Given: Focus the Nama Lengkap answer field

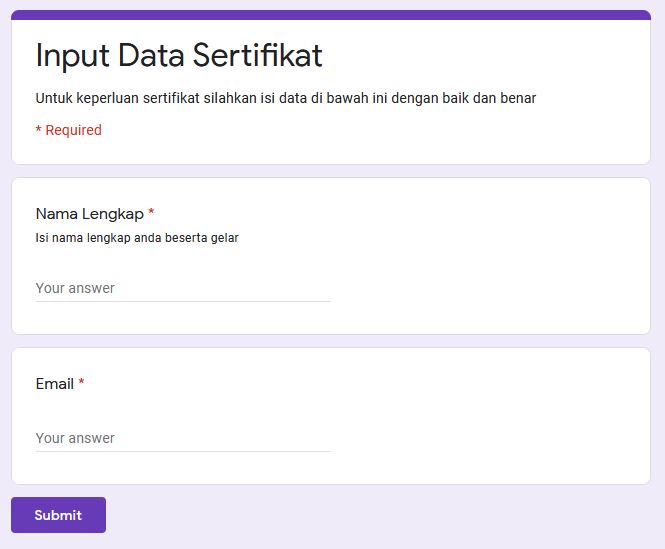Looking at the screenshot, I should (183, 289).
